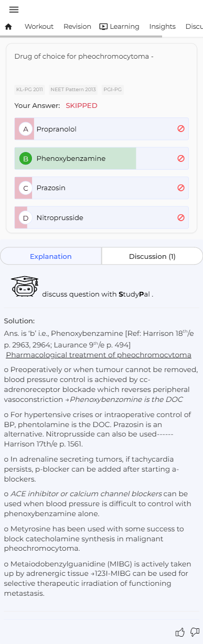Open the Learning tab
The width and height of the screenshot is (203, 644).
click(119, 27)
